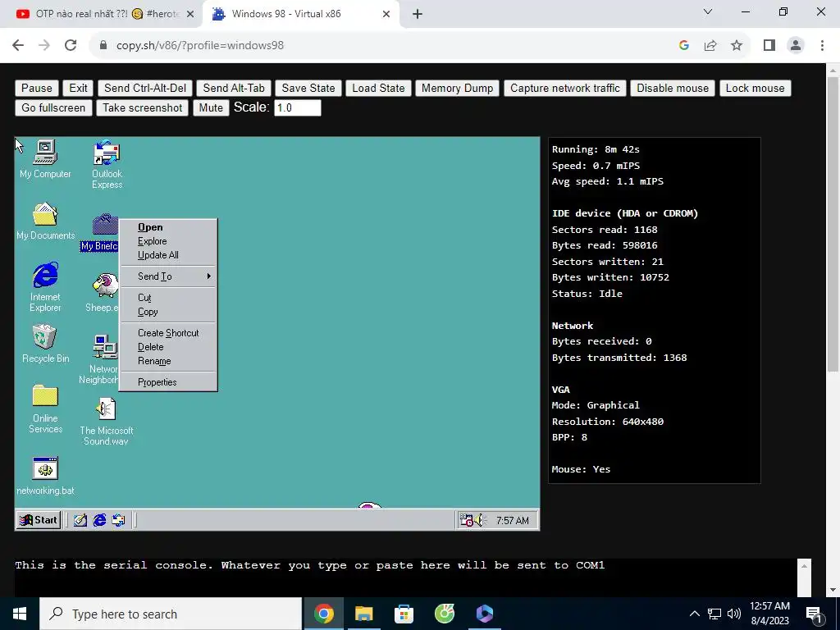Toggle the browser side panel
The height and width of the screenshot is (630, 840).
coord(769,46)
